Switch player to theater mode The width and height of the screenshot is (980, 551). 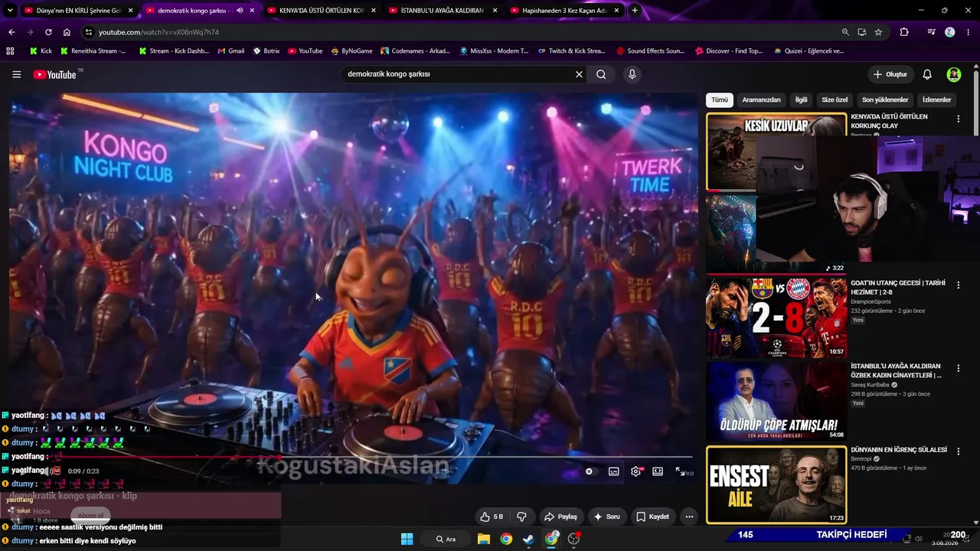658,471
